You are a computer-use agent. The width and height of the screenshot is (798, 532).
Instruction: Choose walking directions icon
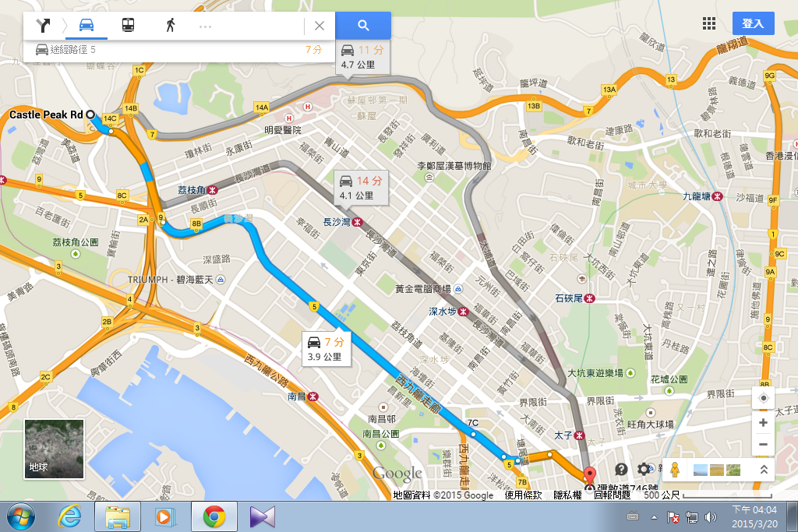click(x=171, y=25)
